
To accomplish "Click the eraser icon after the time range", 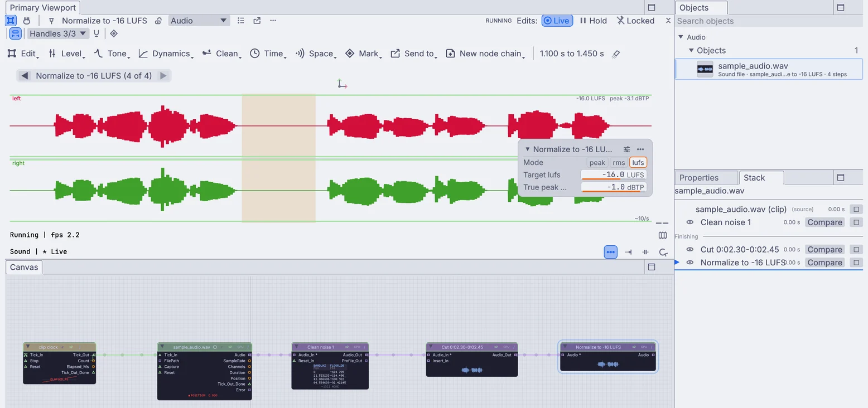I will [x=616, y=54].
